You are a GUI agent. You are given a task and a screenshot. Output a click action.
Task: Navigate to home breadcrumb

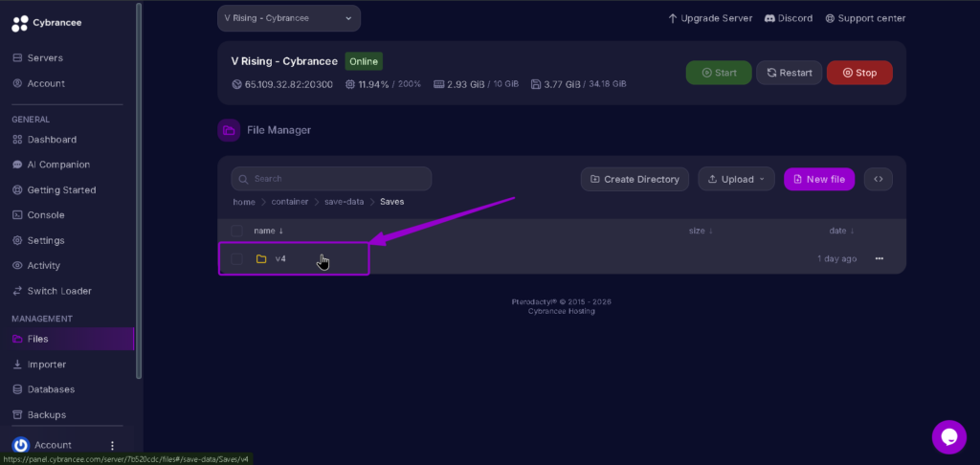244,202
